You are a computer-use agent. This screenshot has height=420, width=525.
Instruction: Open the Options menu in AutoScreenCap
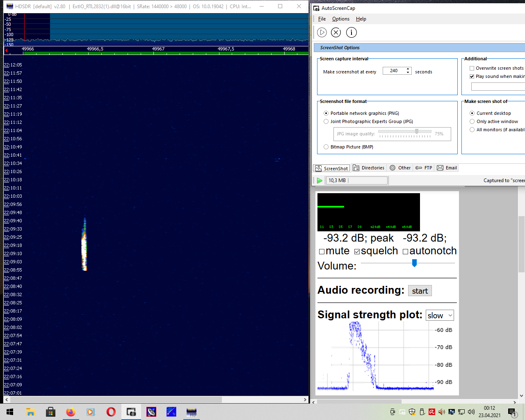tap(341, 19)
